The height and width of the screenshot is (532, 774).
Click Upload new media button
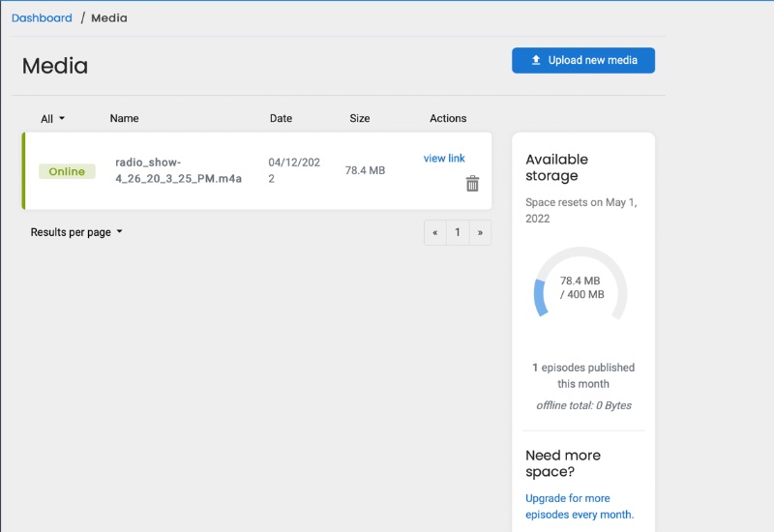pyautogui.click(x=583, y=60)
